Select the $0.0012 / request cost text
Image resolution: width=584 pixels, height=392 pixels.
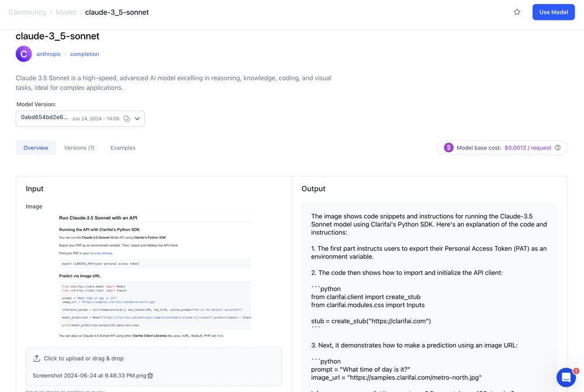528,148
